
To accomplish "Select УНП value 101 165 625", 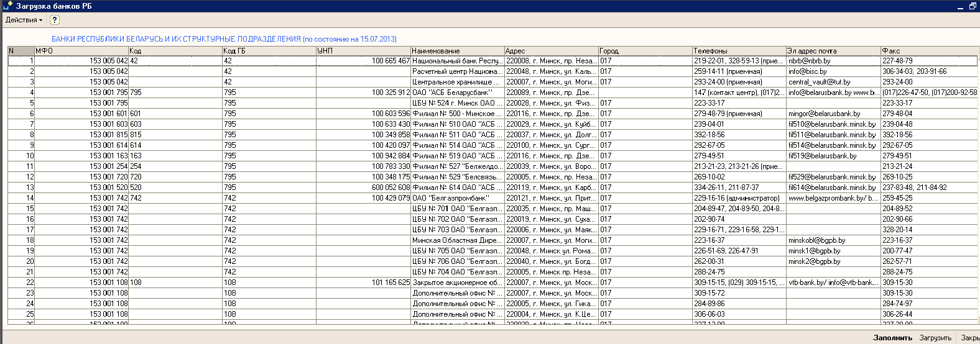I will (x=363, y=283).
